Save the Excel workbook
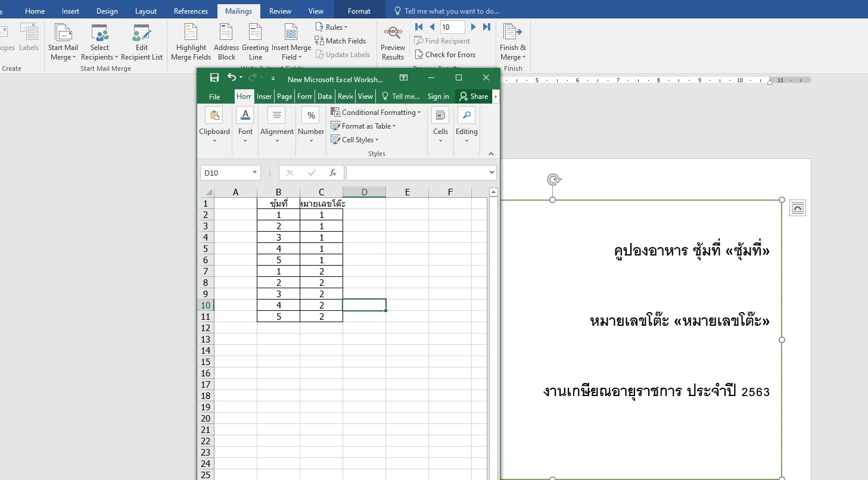868x480 pixels. (x=214, y=77)
